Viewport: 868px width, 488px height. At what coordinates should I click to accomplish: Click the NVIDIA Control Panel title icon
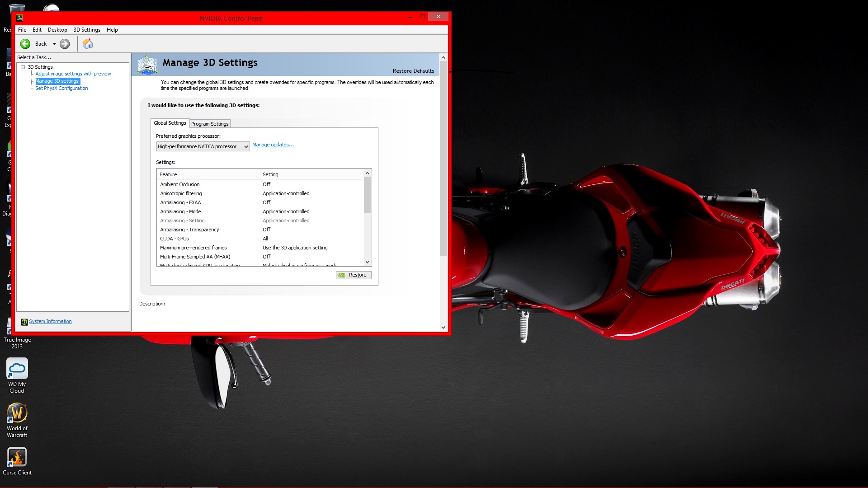[x=19, y=18]
